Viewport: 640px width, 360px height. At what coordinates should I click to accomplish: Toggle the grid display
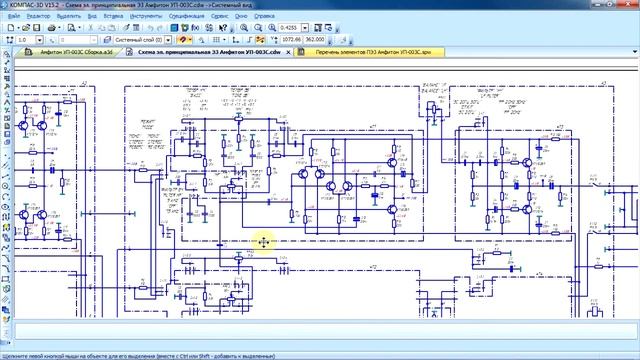tap(216, 40)
